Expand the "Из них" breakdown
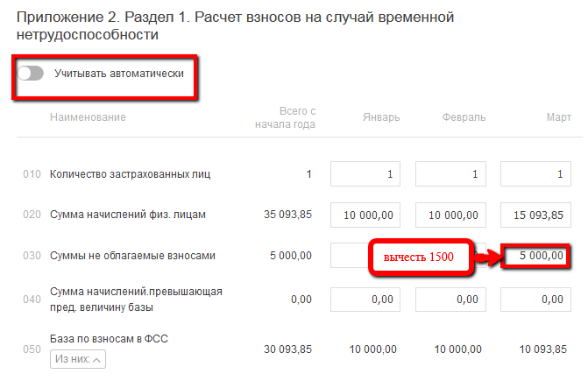 (78, 359)
